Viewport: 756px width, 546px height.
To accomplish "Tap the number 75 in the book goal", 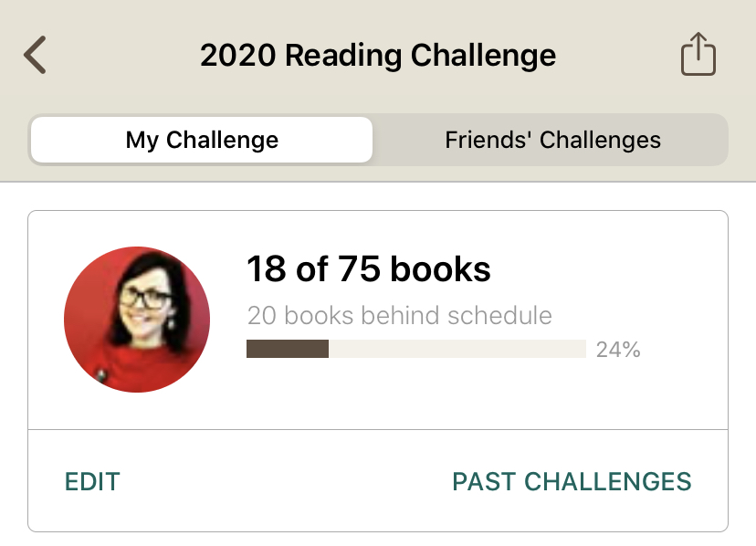I will (x=359, y=269).
